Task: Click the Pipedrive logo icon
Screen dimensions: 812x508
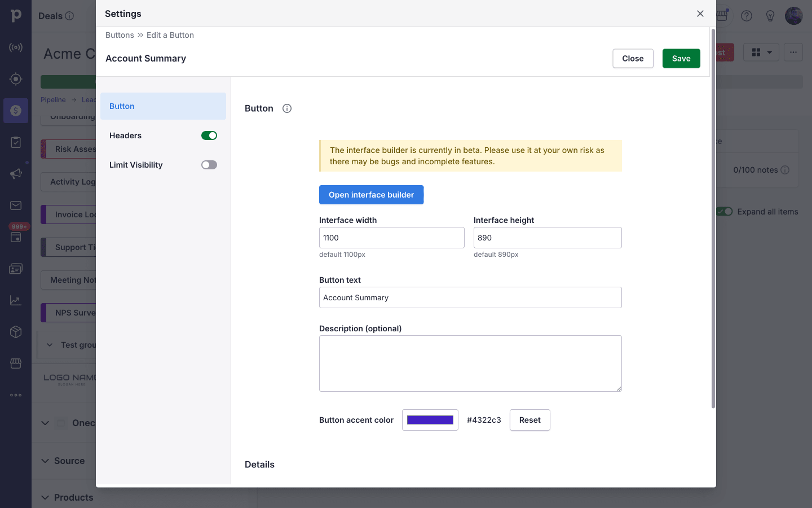Action: [16, 16]
